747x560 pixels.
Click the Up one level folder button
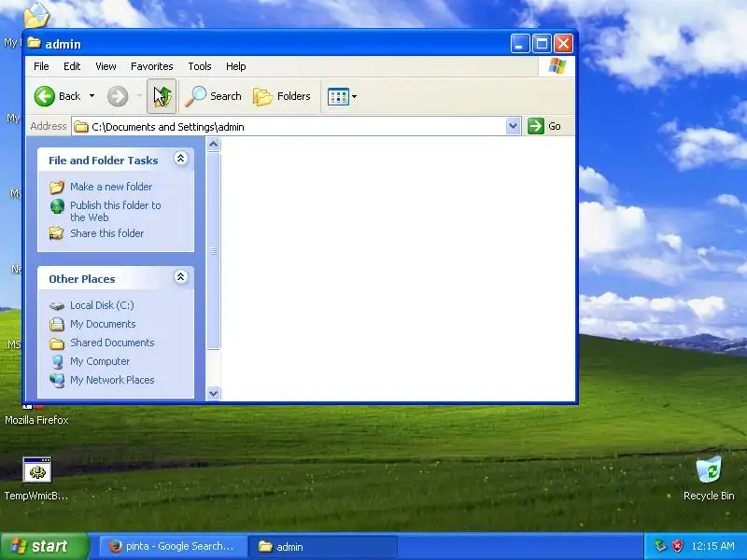click(162, 96)
